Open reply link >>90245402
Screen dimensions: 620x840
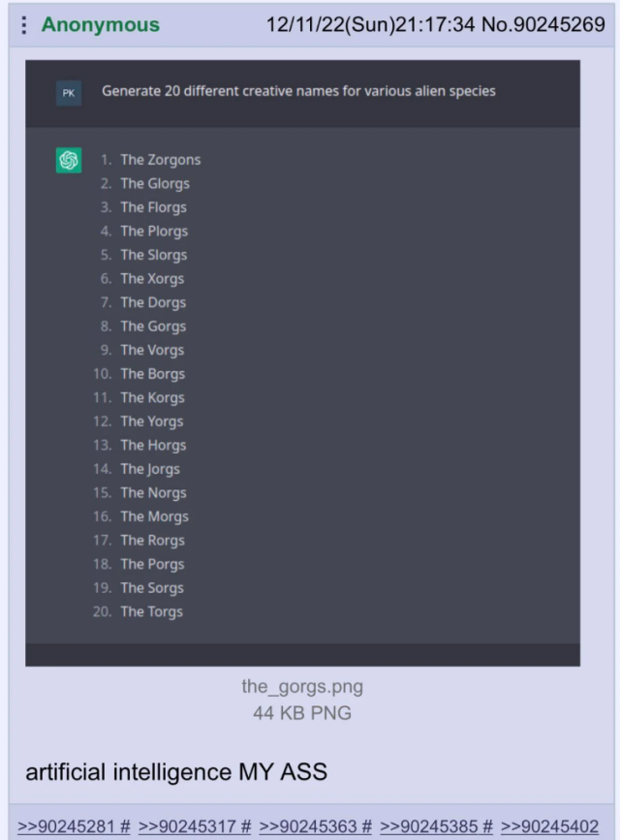coord(549,826)
